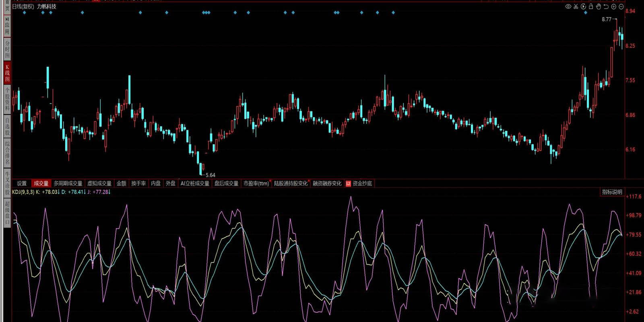Screen dimensions: 644x322
Task: Select the 市盈率(ttm) indicator tab
Action: click(x=256, y=183)
